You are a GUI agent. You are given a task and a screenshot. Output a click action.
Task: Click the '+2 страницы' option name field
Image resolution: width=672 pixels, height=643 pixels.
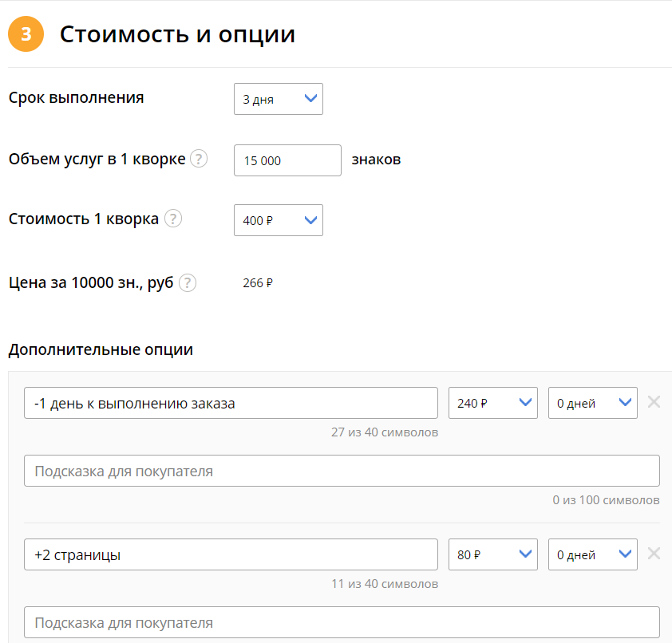pos(231,554)
